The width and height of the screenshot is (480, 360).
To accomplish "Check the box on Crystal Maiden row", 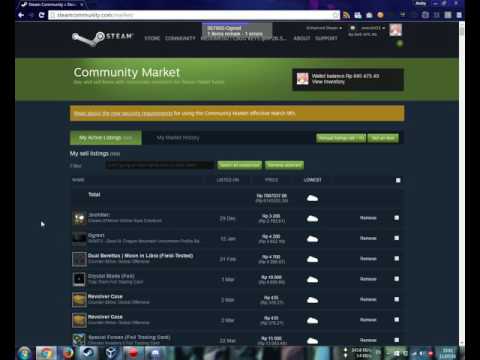I will tap(397, 279).
